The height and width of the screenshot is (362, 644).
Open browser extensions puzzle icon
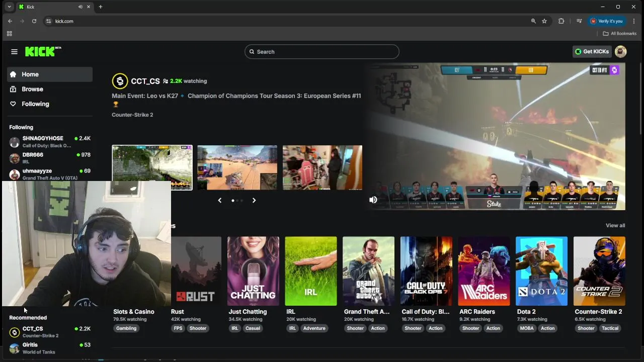(x=561, y=21)
